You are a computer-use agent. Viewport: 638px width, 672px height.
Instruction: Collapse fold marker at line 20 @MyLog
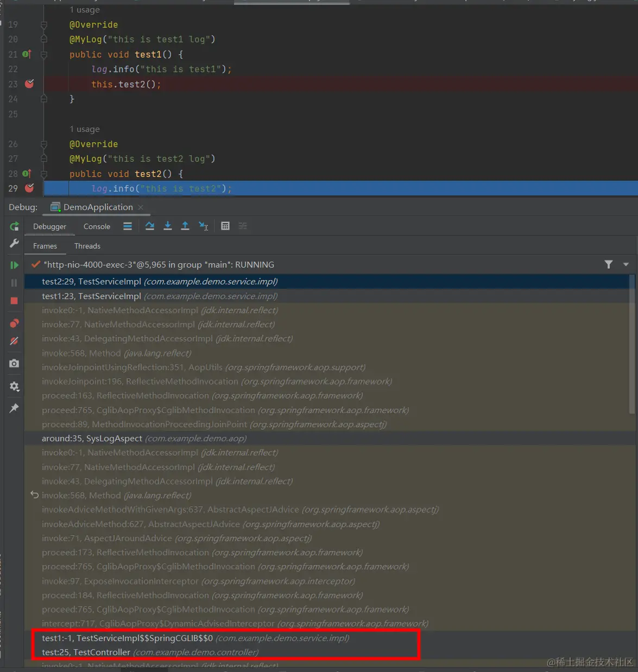[44, 40]
